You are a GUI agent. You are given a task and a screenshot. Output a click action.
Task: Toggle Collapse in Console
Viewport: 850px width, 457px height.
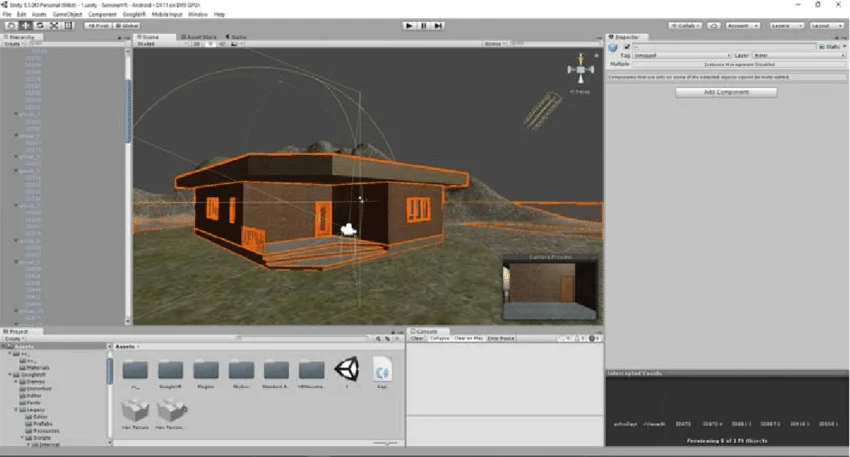(x=439, y=338)
